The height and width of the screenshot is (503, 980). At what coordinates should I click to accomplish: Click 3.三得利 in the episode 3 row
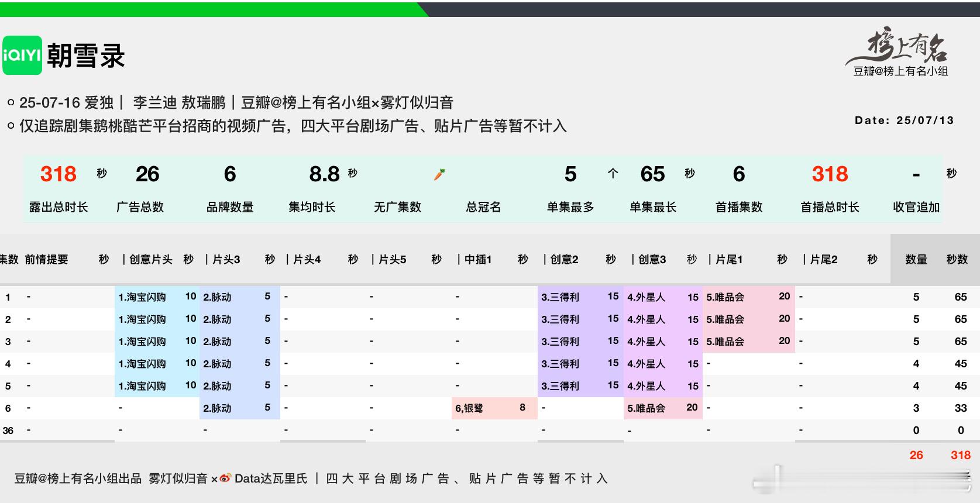coord(560,342)
